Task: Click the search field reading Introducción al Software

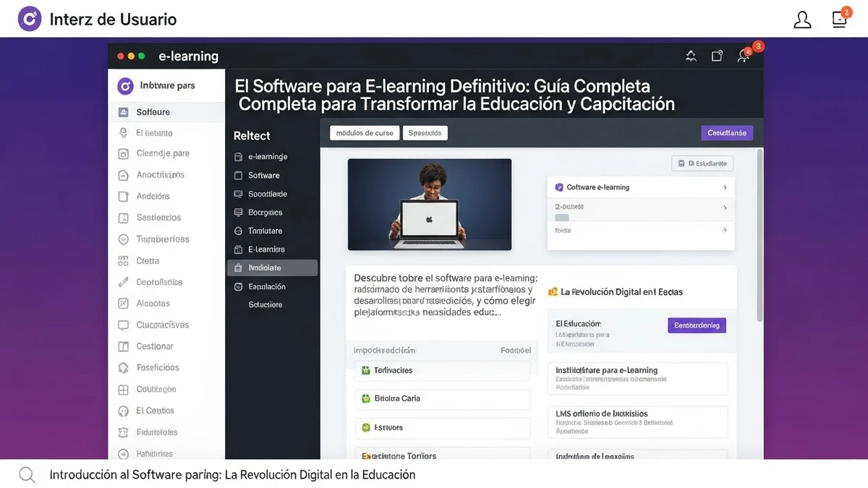Action: 231,475
